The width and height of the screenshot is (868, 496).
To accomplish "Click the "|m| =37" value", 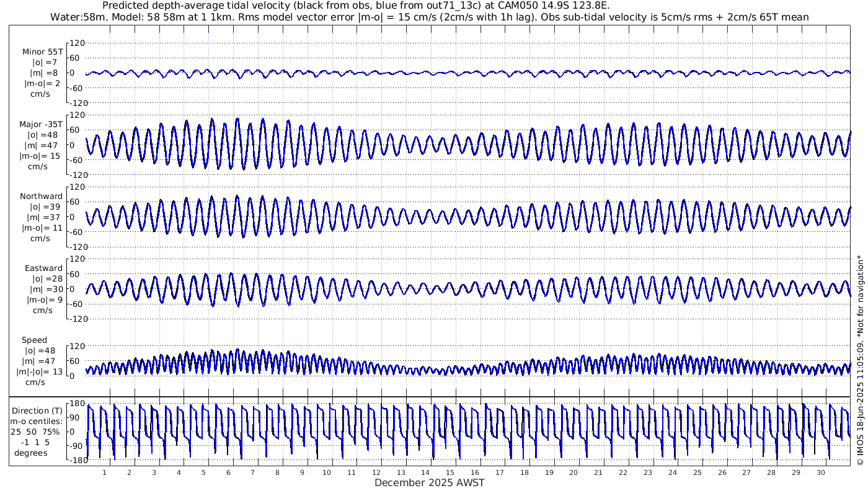I will click(x=43, y=217).
